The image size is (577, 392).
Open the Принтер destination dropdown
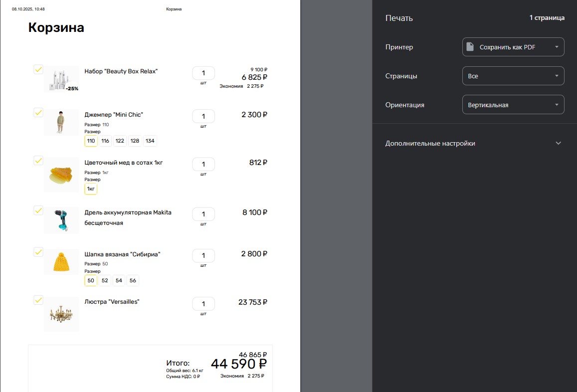click(513, 47)
